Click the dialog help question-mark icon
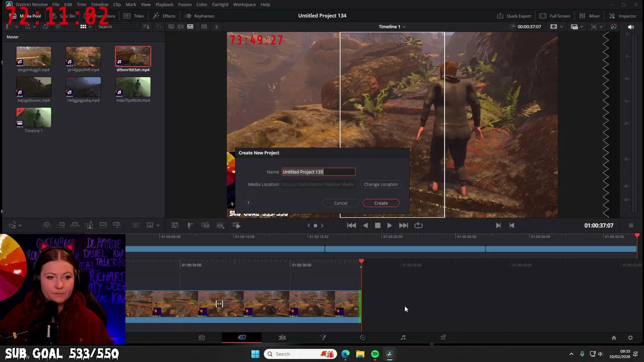 pyautogui.click(x=248, y=203)
